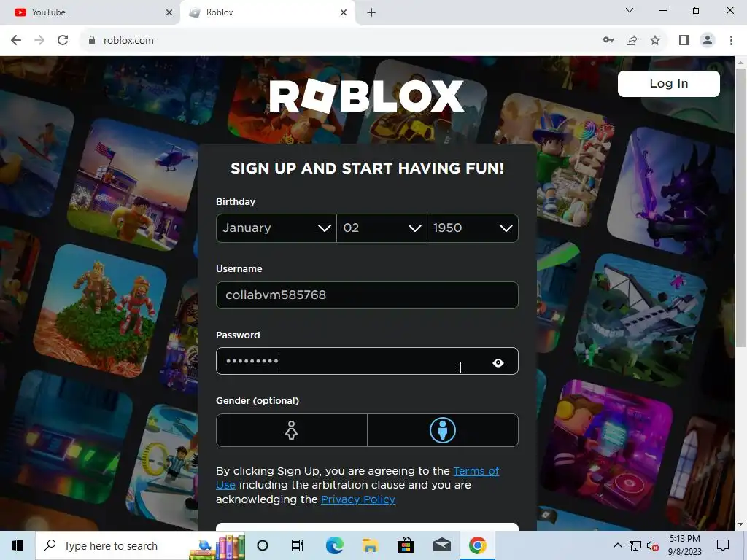The height and width of the screenshot is (560, 747).
Task: Open the Chrome profile menu
Action: point(708,41)
